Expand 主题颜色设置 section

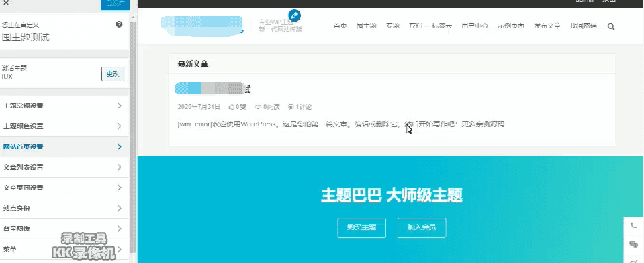tap(65, 126)
